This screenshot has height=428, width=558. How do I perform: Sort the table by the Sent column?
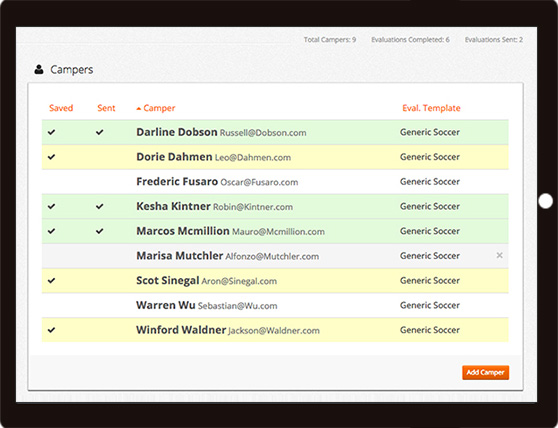(x=106, y=108)
